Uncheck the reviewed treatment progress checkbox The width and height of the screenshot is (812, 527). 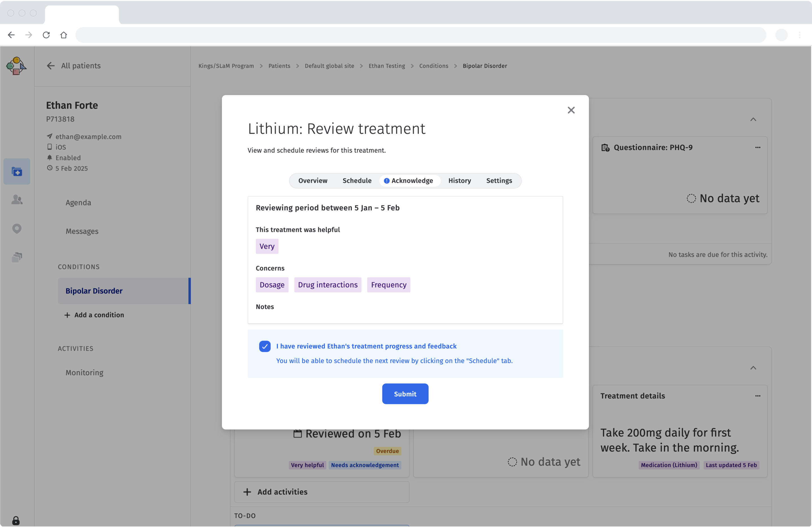tap(264, 346)
